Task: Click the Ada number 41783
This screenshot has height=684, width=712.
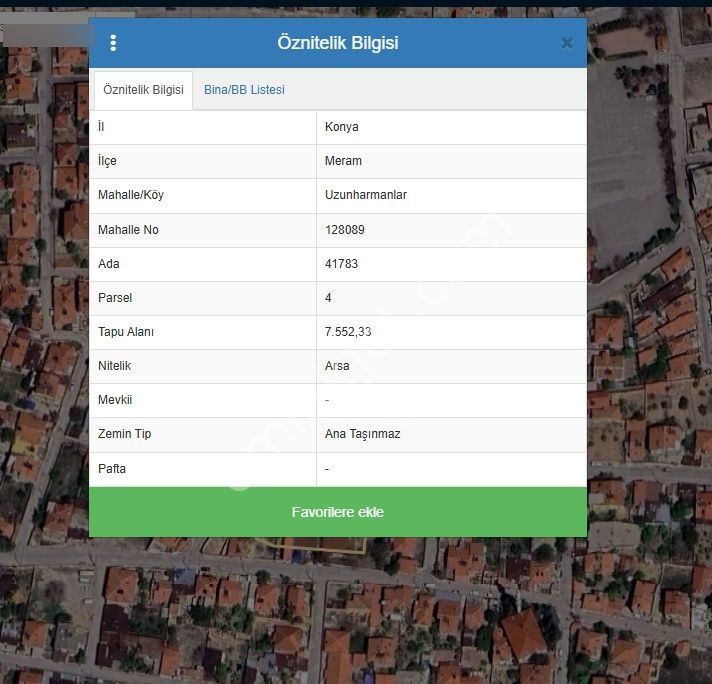Action: [x=341, y=264]
